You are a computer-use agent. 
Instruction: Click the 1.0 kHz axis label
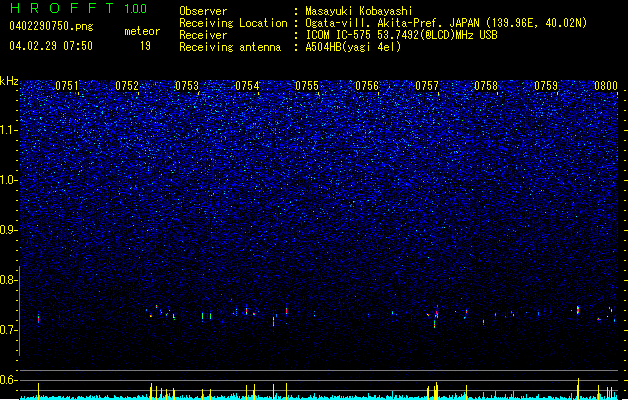(8, 180)
